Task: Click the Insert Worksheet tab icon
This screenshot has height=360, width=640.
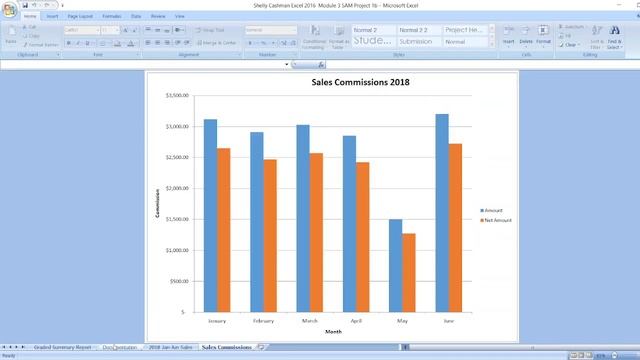Action: (x=261, y=347)
